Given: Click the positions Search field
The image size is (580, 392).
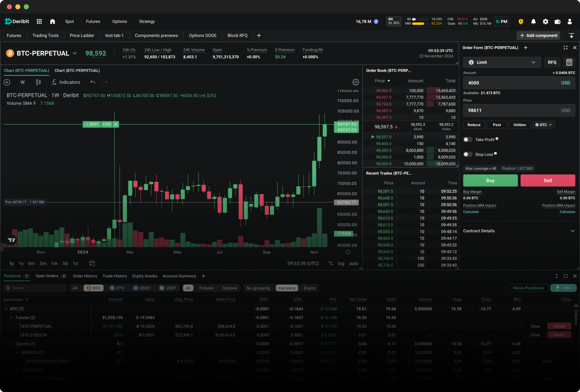Looking at the screenshot, I should (35, 288).
